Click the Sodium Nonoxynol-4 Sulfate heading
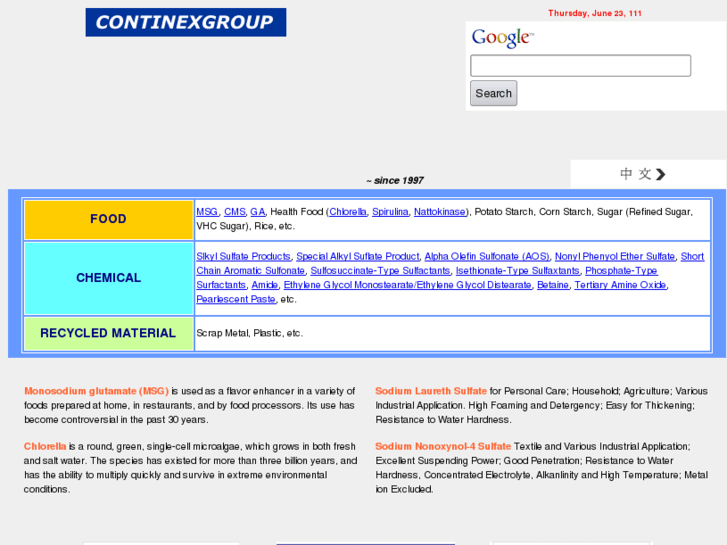This screenshot has height=545, width=727. 443,446
